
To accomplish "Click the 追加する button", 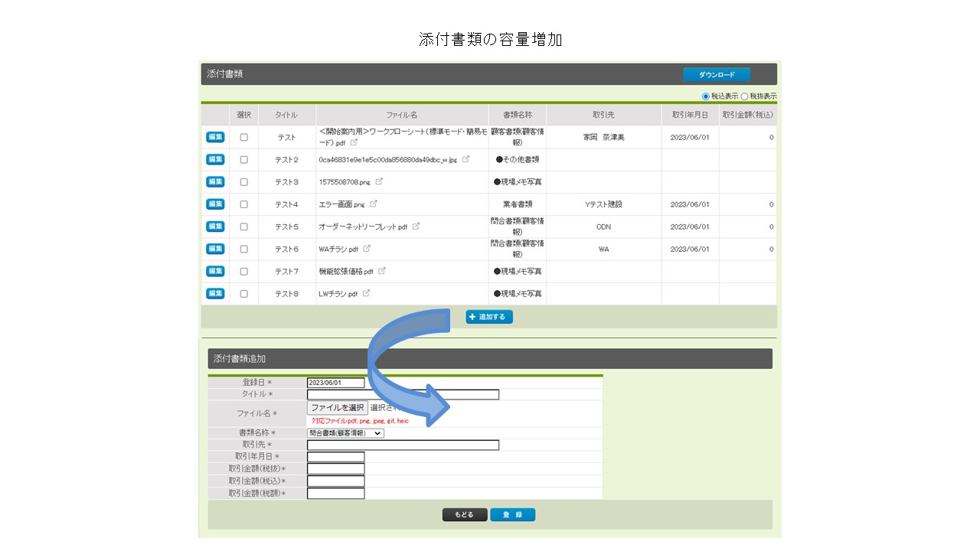I will click(489, 317).
